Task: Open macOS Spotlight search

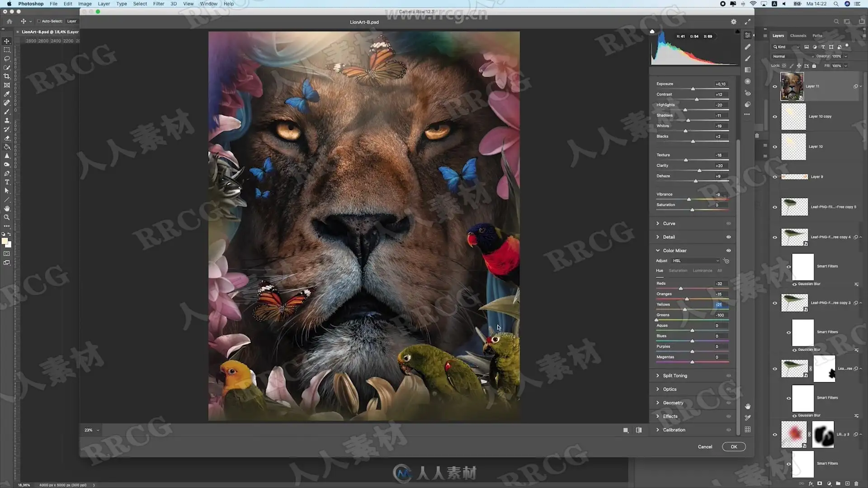Action: [x=836, y=4]
